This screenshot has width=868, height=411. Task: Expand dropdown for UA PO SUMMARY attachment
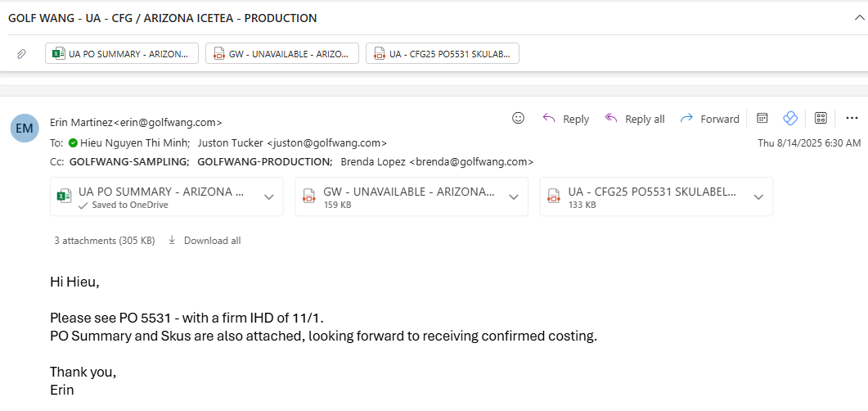point(268,196)
